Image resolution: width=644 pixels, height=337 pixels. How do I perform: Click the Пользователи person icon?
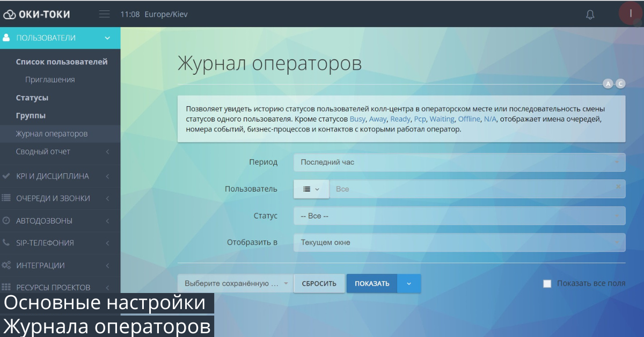click(x=6, y=38)
